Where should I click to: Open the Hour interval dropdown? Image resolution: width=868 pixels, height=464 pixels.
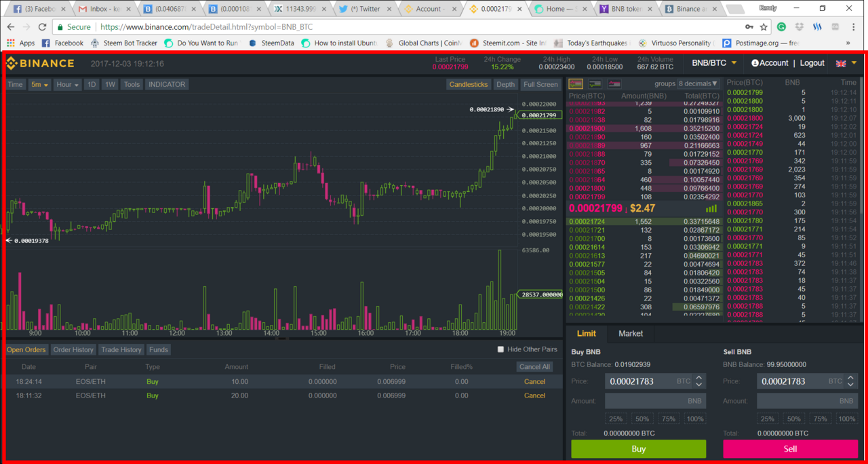click(67, 84)
